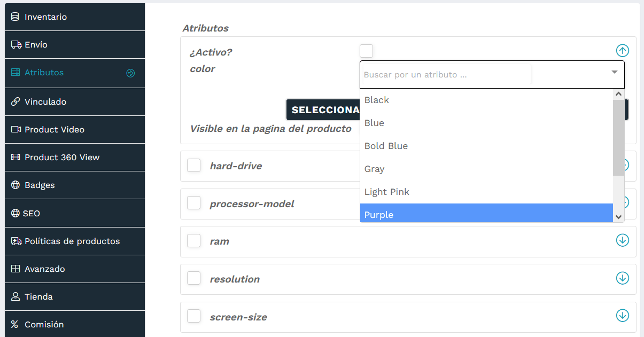
Task: Click inside the Buscar por un atributo field
Action: [444, 74]
